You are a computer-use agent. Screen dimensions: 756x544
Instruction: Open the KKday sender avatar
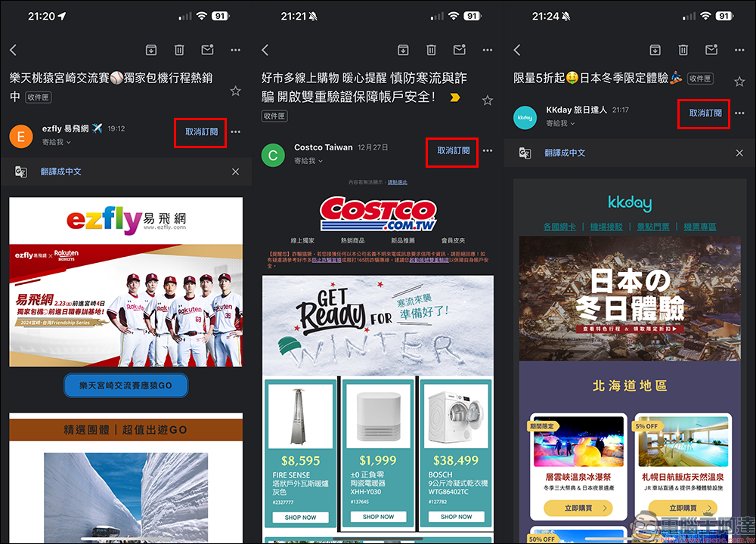(x=525, y=118)
